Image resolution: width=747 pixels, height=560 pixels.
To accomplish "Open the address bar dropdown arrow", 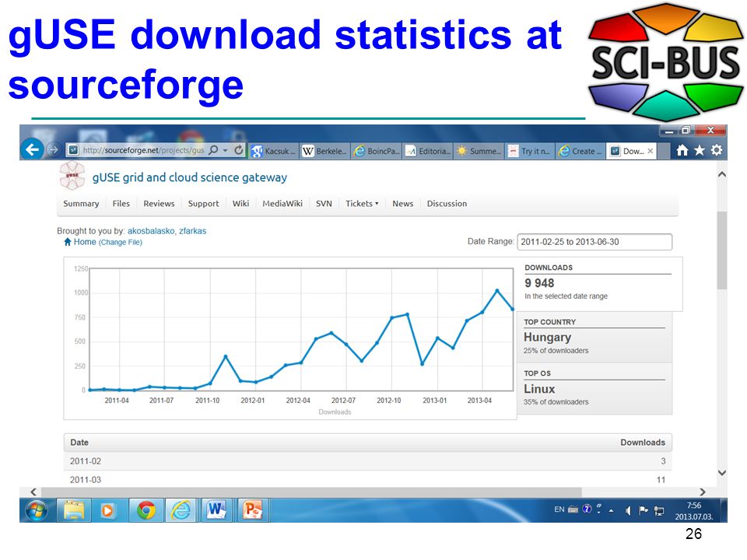I will click(x=225, y=150).
